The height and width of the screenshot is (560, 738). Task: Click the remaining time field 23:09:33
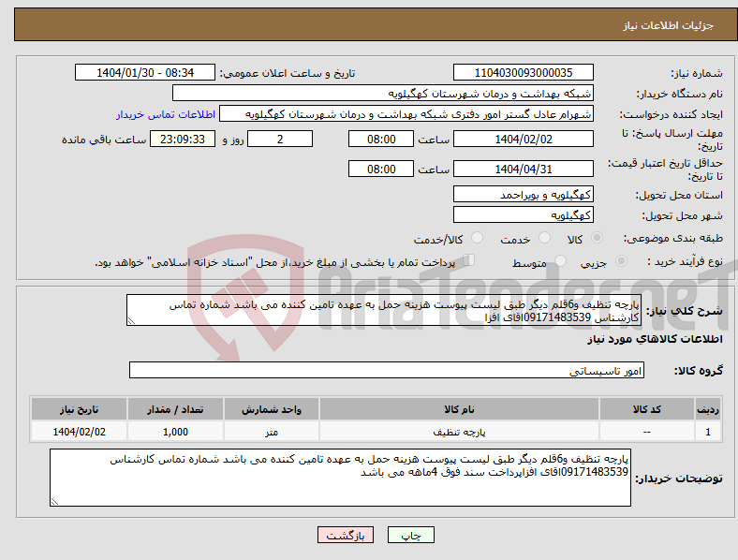(183, 140)
